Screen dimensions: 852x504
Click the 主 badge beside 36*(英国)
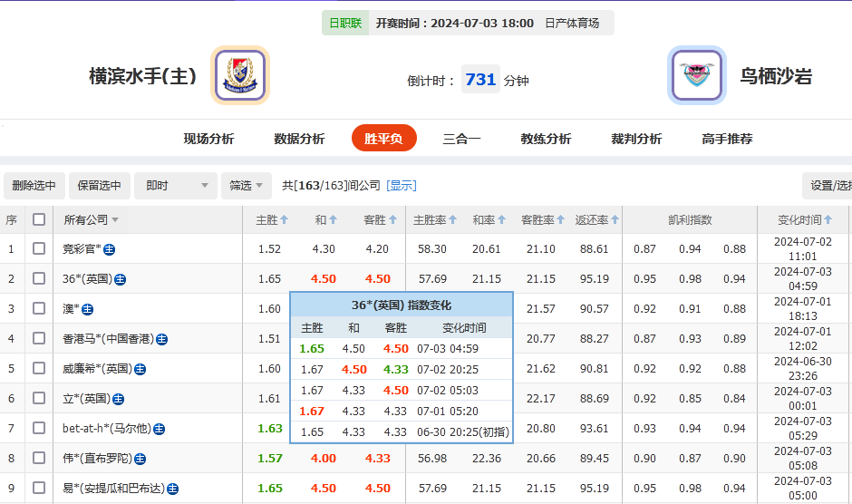click(120, 279)
